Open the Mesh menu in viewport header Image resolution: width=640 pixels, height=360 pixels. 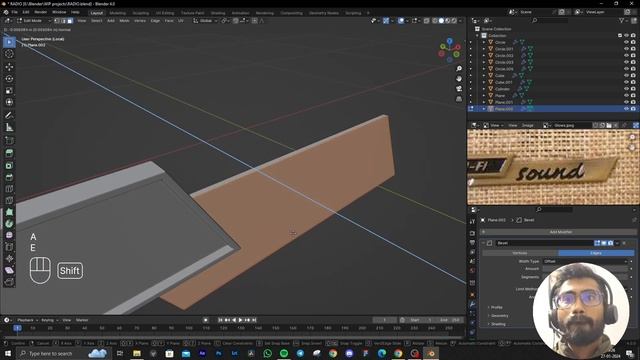tap(124, 20)
